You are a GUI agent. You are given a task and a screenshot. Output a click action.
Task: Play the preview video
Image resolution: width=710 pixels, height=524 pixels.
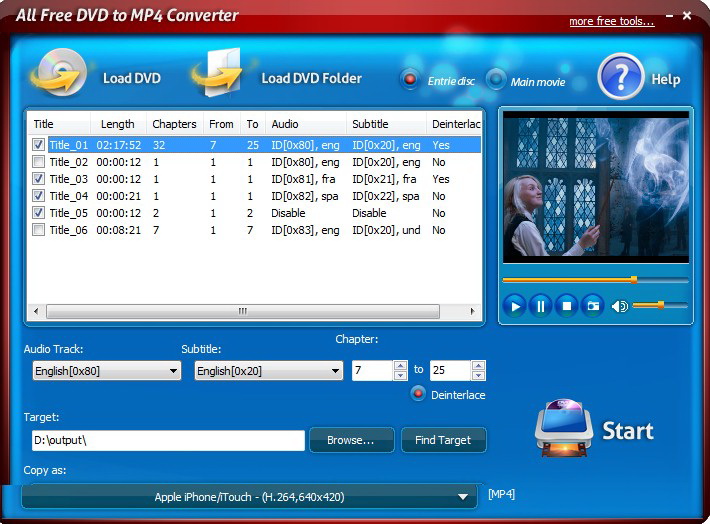click(x=514, y=307)
